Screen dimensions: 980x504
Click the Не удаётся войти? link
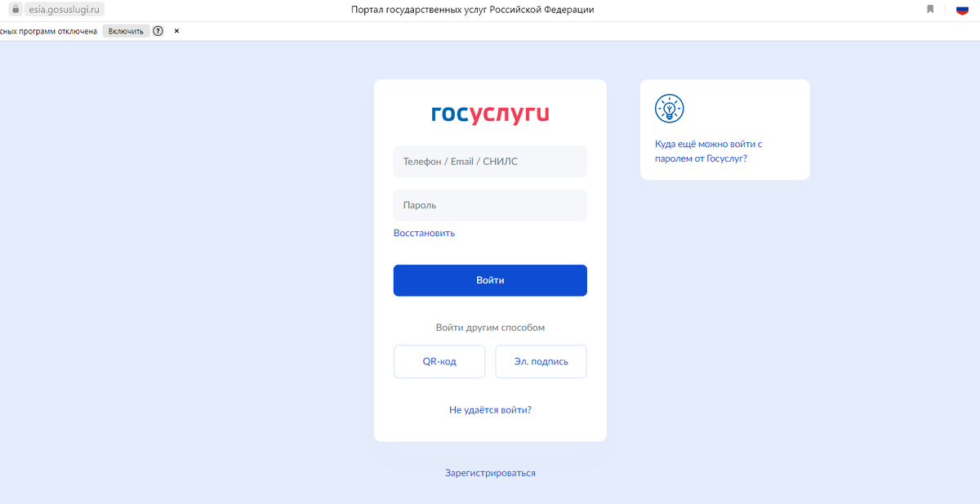[490, 409]
